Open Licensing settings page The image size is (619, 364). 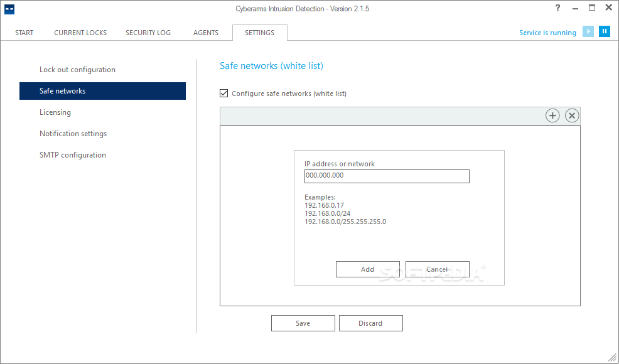55,112
